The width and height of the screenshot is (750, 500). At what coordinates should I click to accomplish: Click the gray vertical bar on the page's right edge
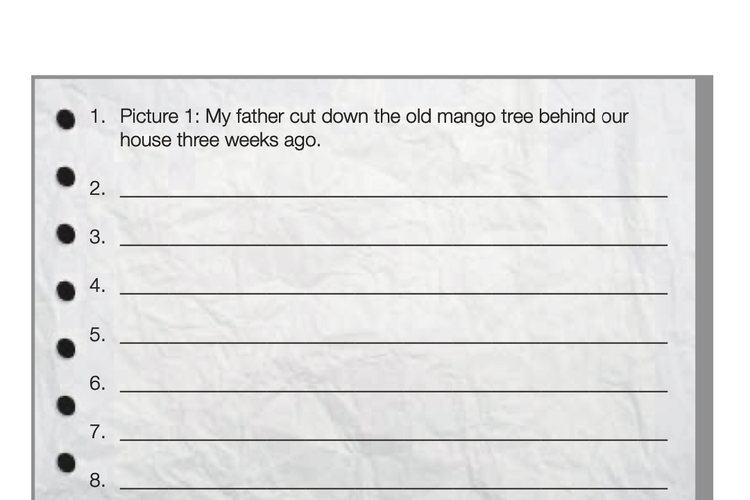click(x=704, y=288)
